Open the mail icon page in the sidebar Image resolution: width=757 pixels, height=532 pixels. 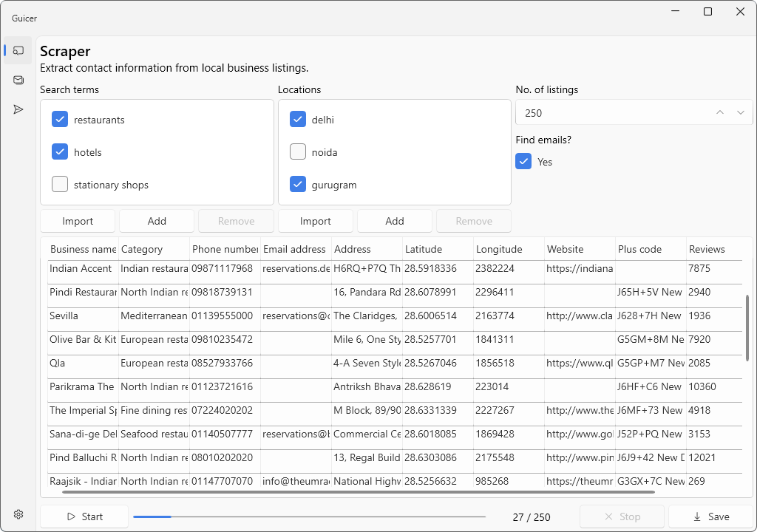[18, 80]
